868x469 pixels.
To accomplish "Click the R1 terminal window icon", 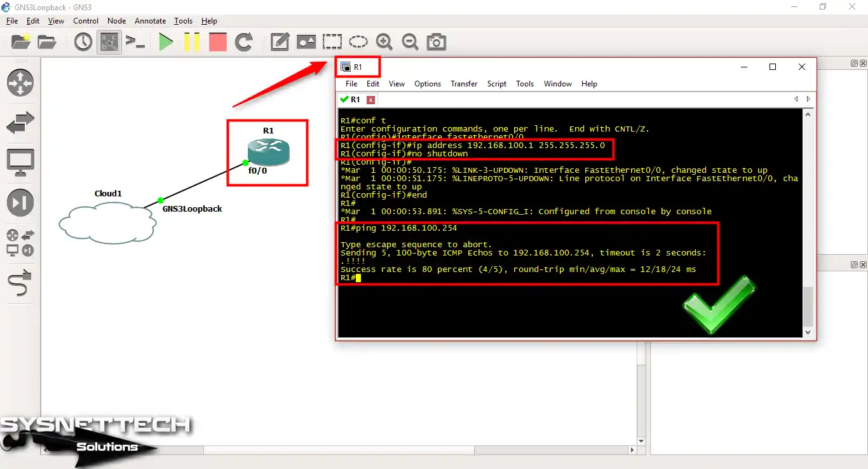I will [346, 67].
